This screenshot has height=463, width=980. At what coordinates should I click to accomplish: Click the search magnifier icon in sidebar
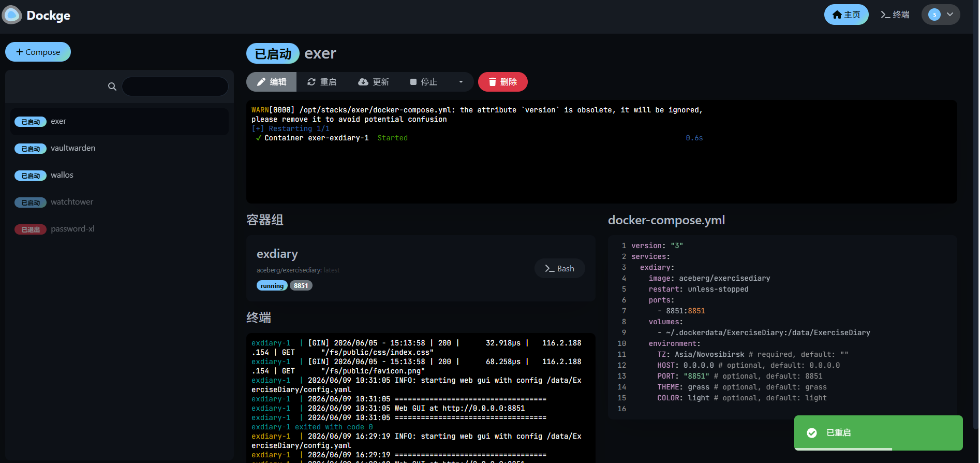[x=112, y=86]
